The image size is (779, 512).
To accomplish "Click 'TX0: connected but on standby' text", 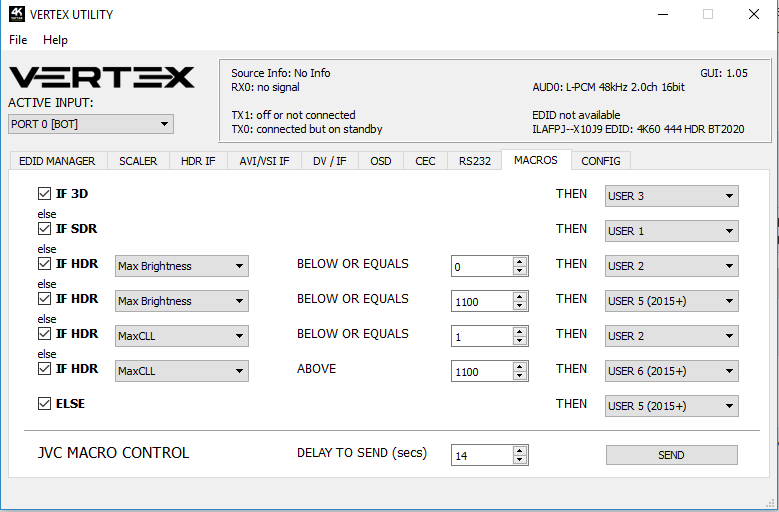I will [307, 129].
